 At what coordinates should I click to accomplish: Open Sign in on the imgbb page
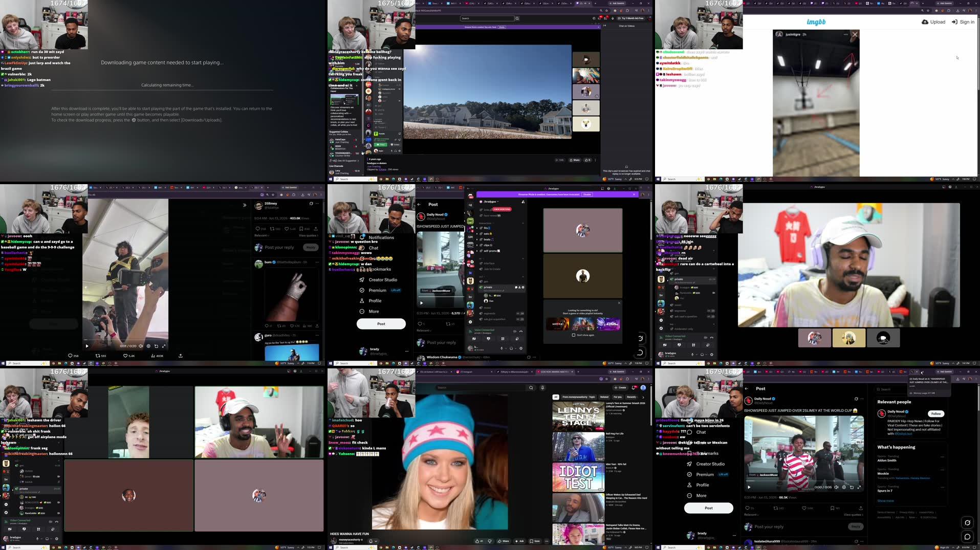[963, 22]
